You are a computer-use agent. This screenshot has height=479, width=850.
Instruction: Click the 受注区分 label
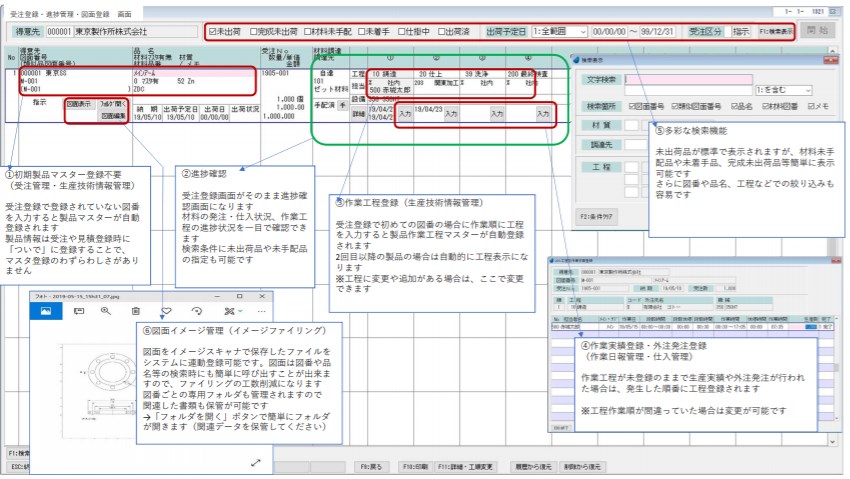tap(706, 32)
